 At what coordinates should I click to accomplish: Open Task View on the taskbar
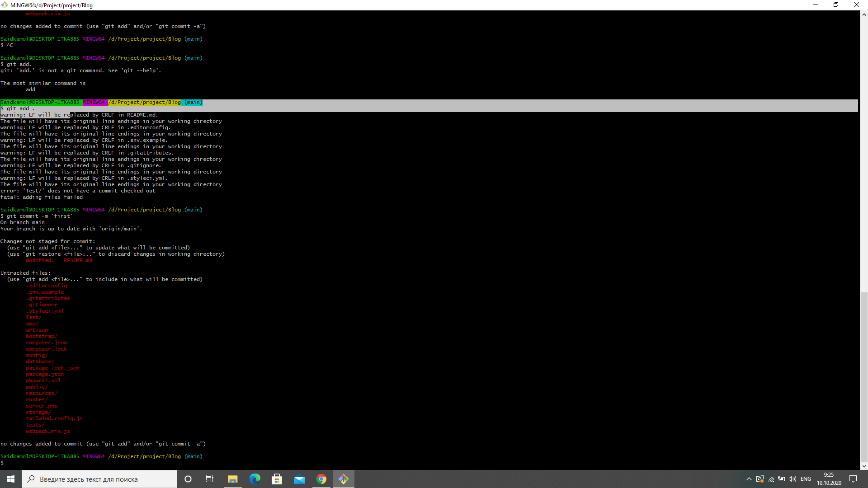210,479
